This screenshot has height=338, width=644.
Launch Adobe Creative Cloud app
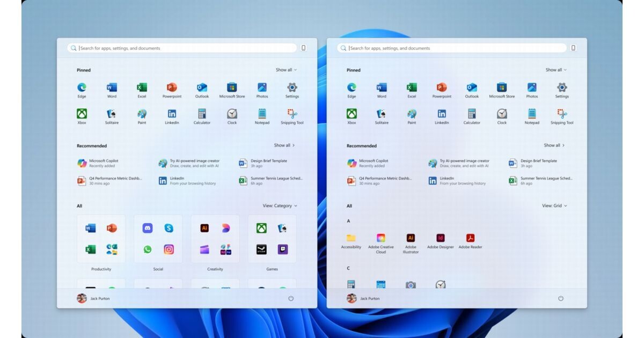(380, 238)
